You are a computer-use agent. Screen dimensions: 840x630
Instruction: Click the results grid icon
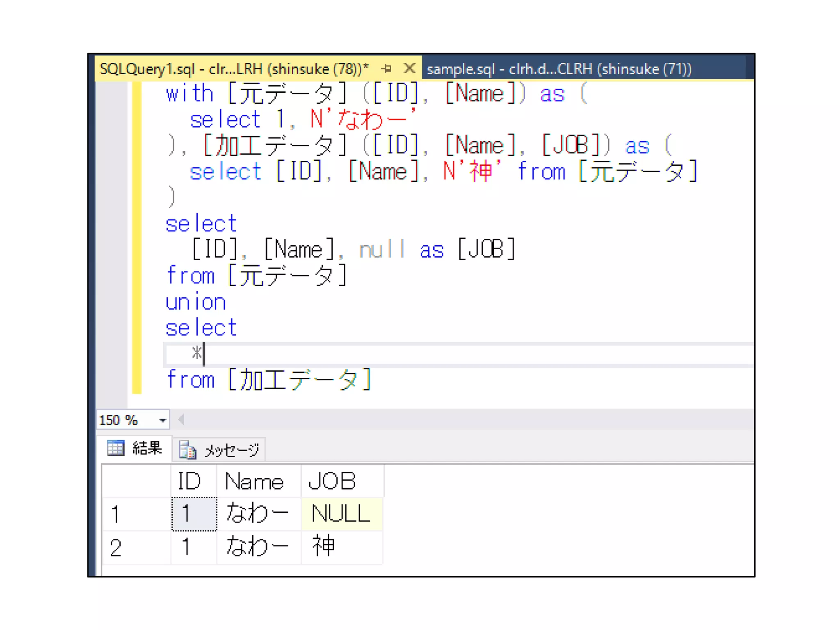coord(116,448)
